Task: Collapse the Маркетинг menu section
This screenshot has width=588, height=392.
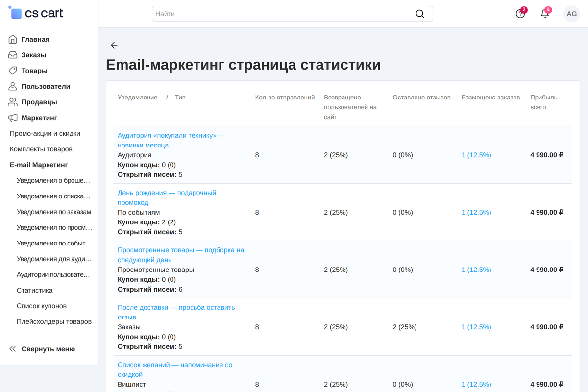Action: coord(39,118)
